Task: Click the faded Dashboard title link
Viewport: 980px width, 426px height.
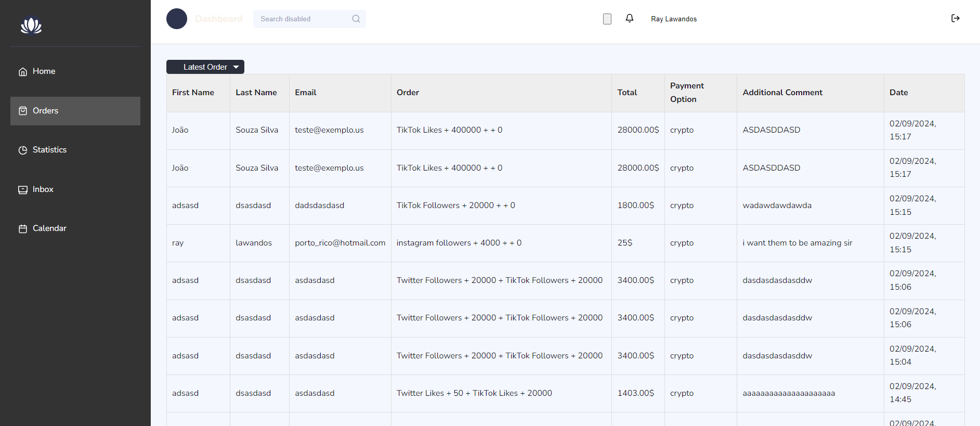Action: 218,19
